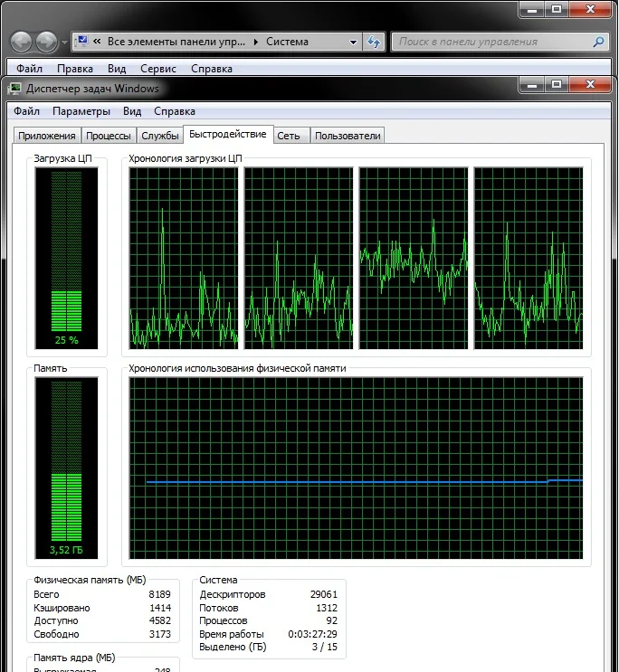Screen dimensions: 619x672
Task: Maximize the Control Panel window
Action: pos(557,9)
